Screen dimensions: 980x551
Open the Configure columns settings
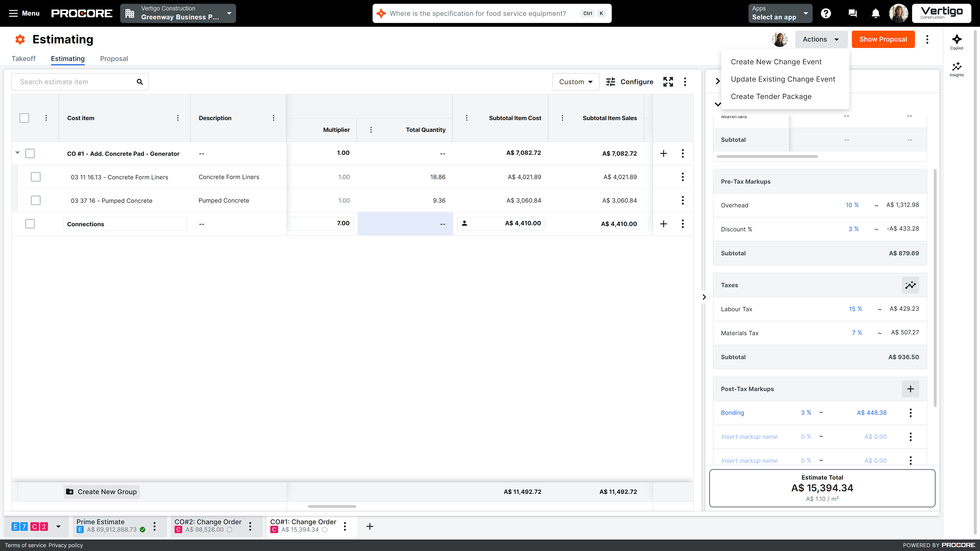630,81
